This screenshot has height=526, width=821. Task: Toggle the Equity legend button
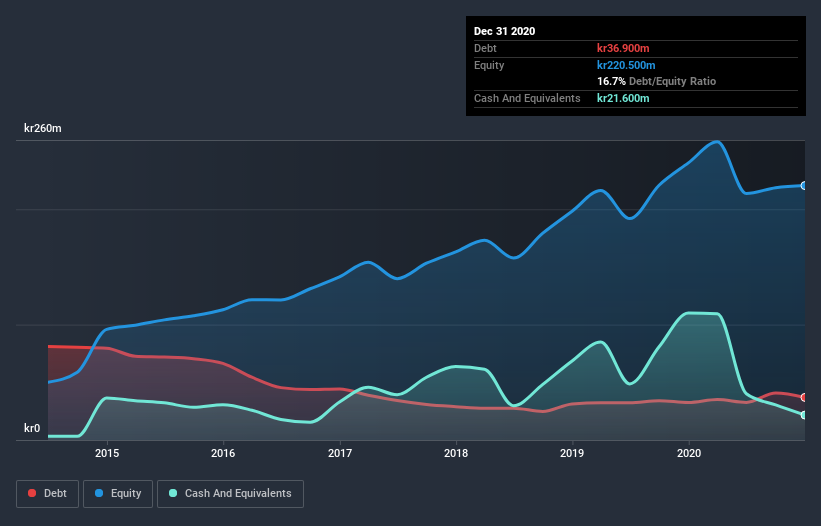(x=118, y=494)
